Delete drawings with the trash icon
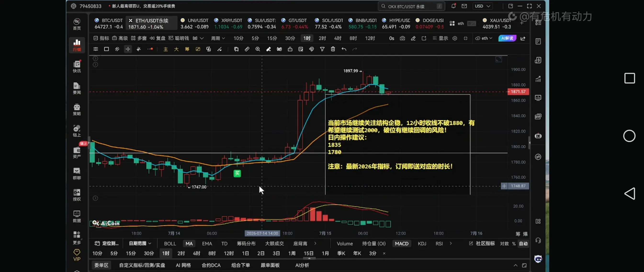Image resolution: width=644 pixels, height=272 pixels. [333, 49]
